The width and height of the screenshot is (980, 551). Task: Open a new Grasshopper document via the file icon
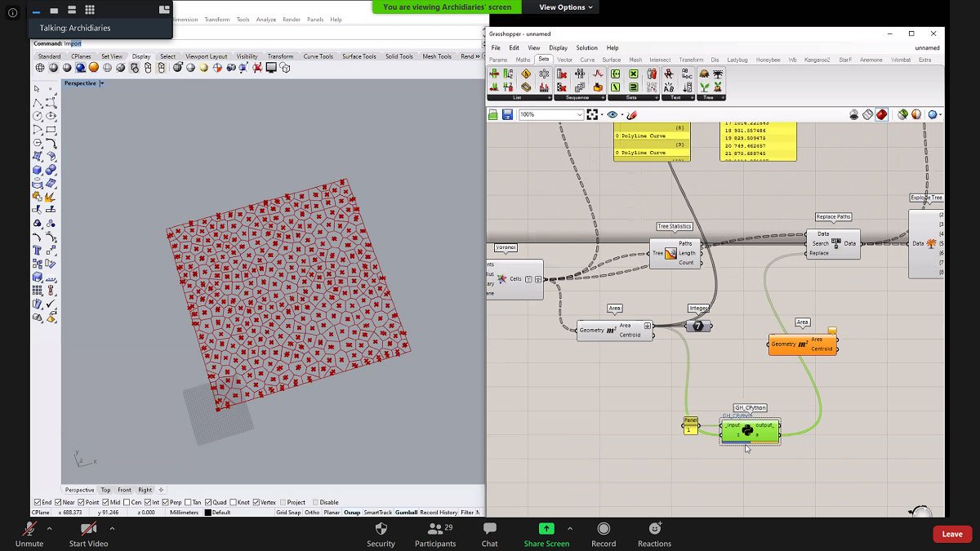pos(492,114)
